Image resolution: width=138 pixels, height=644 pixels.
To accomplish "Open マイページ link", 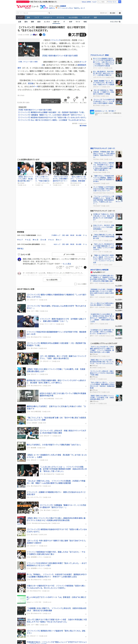I will coord(103,13).
